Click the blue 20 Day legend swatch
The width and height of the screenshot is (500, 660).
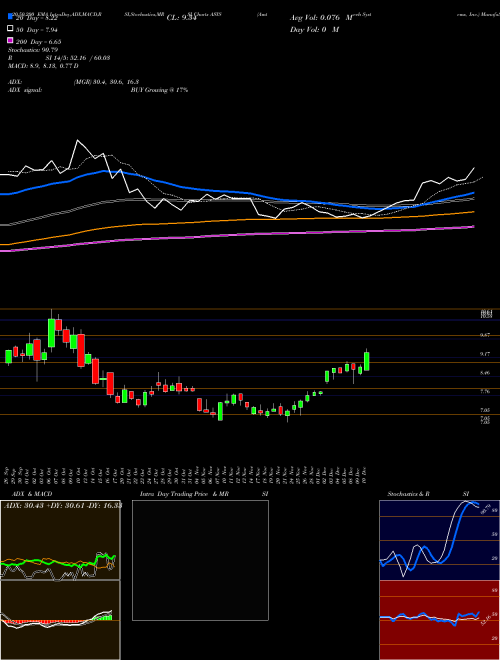tap(10, 17)
